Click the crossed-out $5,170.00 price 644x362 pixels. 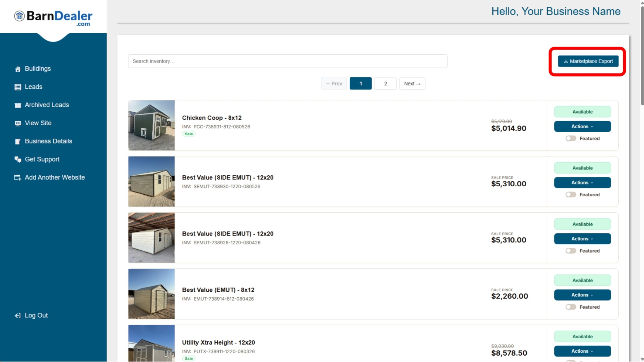point(502,121)
